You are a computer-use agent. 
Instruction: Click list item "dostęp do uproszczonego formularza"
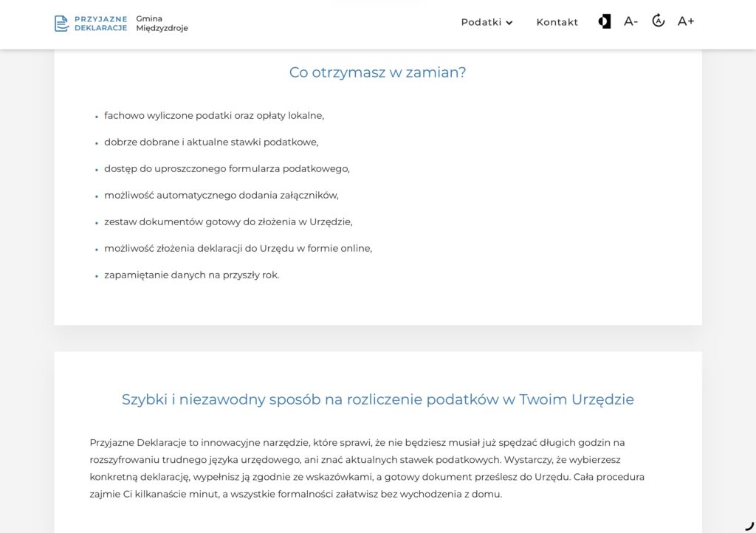227,168
